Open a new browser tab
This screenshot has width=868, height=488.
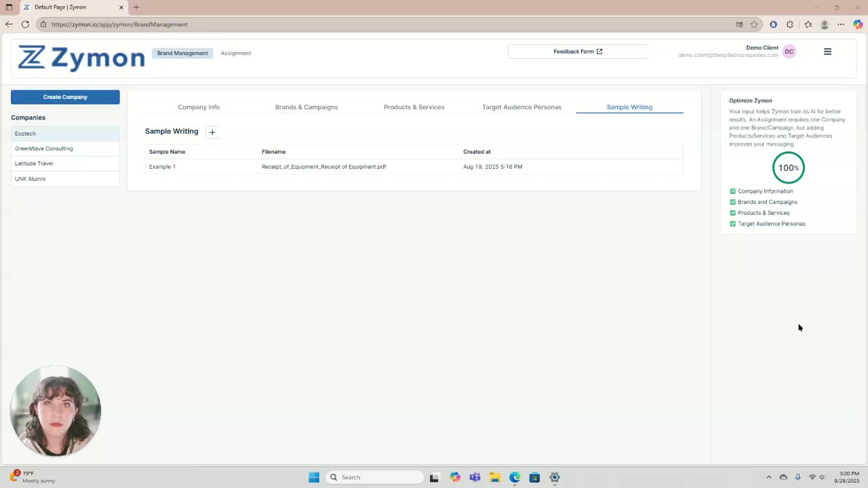(x=136, y=7)
